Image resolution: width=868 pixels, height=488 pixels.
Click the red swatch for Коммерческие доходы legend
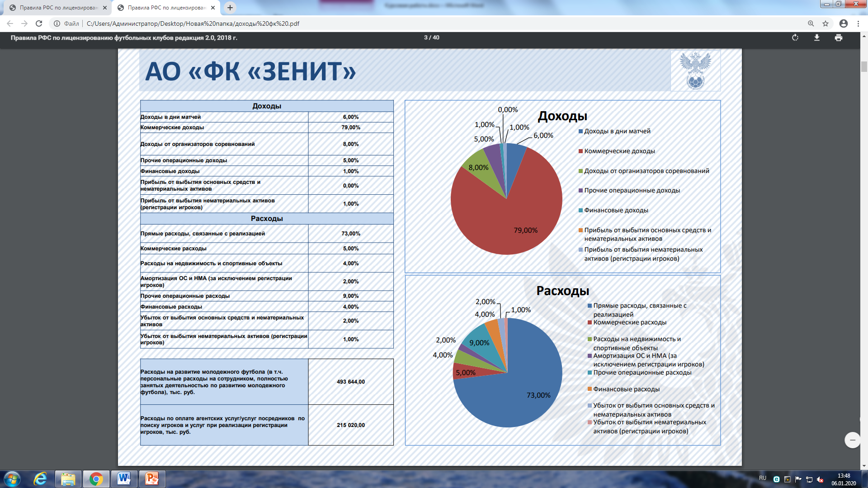tap(580, 151)
